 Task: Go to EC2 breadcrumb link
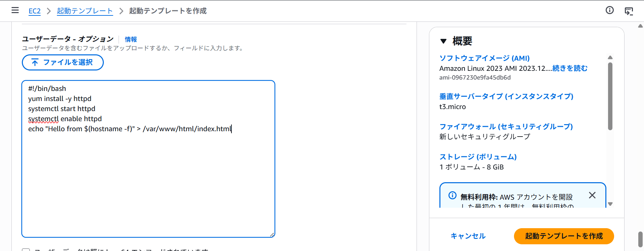coord(35,11)
